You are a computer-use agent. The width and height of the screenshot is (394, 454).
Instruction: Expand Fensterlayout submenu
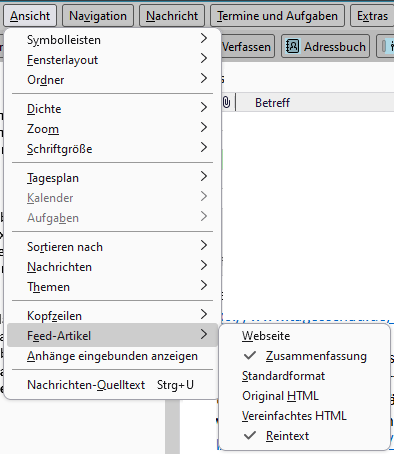[x=112, y=60]
